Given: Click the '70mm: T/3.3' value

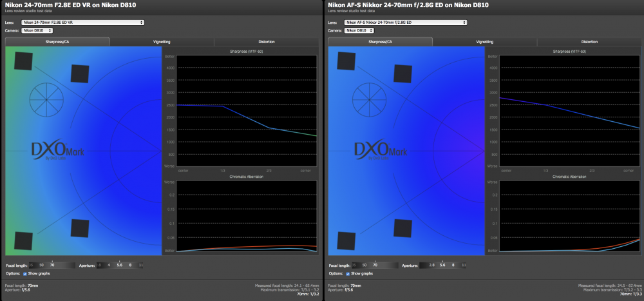Looking at the screenshot, I should click(x=631, y=295).
